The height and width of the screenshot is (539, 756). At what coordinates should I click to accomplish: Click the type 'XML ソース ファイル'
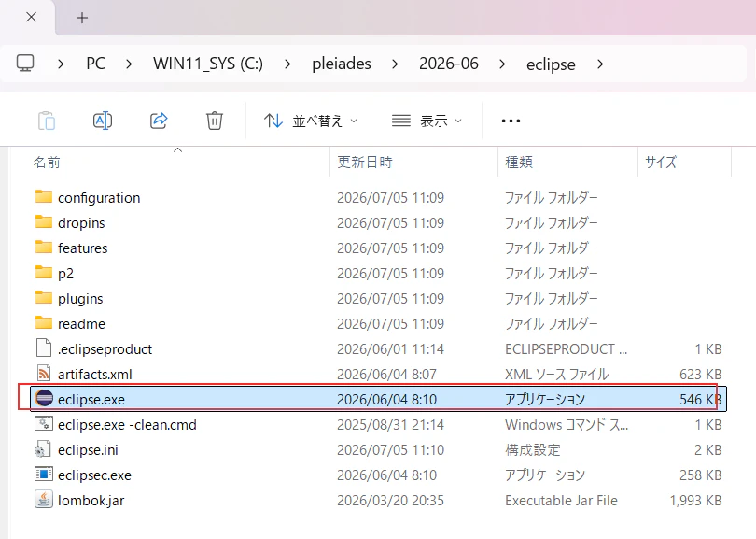click(x=557, y=375)
